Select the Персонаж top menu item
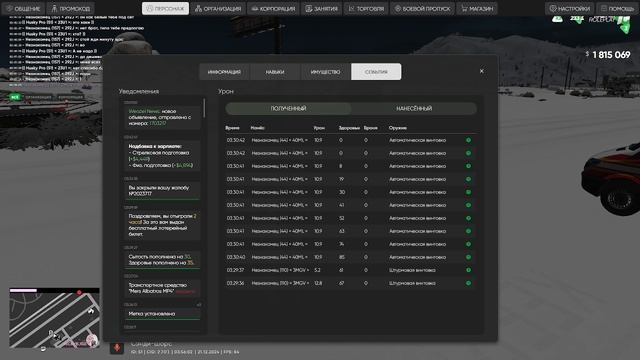This screenshot has width=640, height=360. (165, 9)
